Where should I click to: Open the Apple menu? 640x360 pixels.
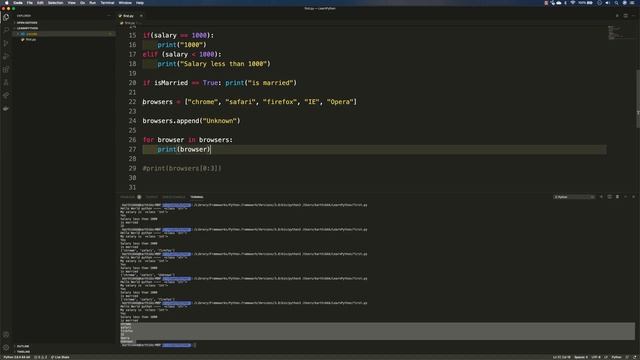7,3
